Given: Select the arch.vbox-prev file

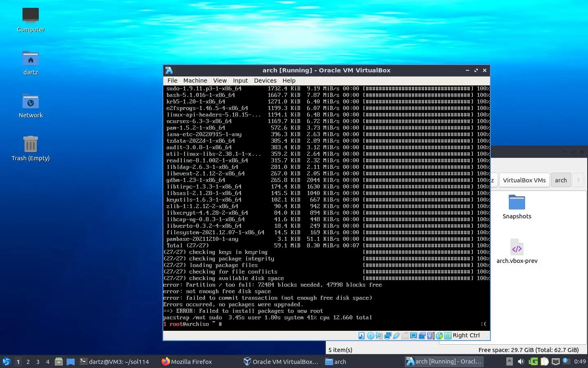Looking at the screenshot, I should (517, 251).
